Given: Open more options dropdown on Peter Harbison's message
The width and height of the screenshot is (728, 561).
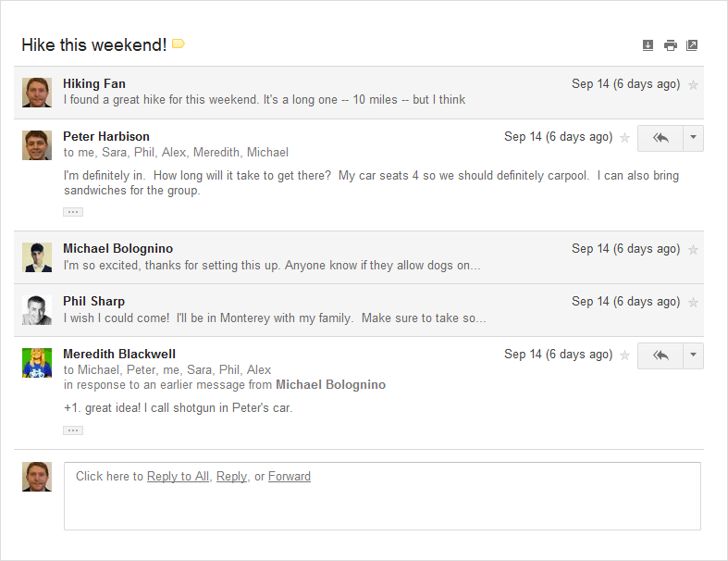Looking at the screenshot, I should 694,138.
